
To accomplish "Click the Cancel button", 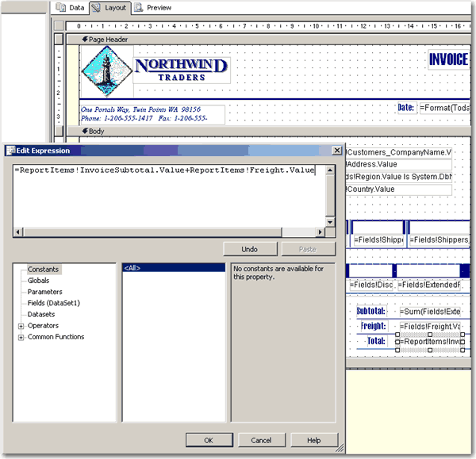I will pyautogui.click(x=261, y=440).
